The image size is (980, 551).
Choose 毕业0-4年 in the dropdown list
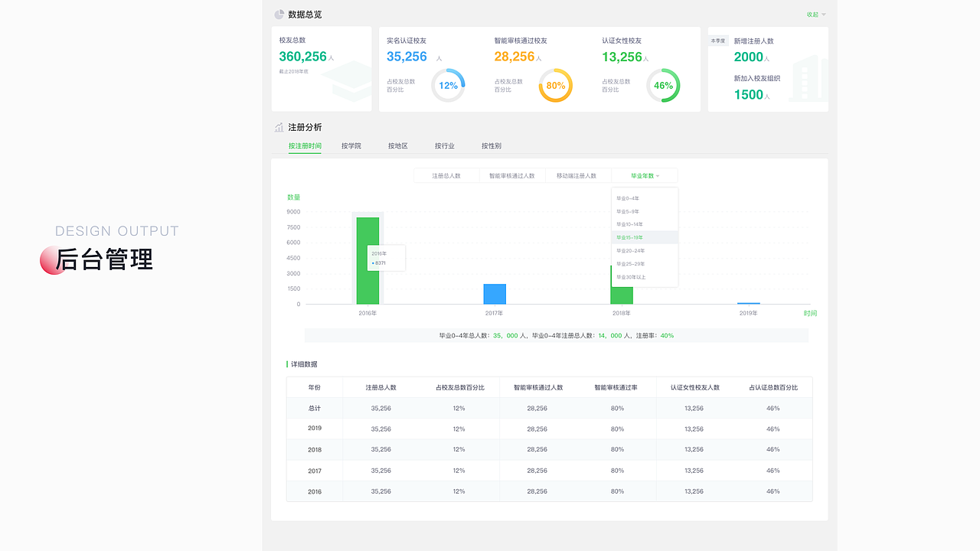(x=645, y=198)
